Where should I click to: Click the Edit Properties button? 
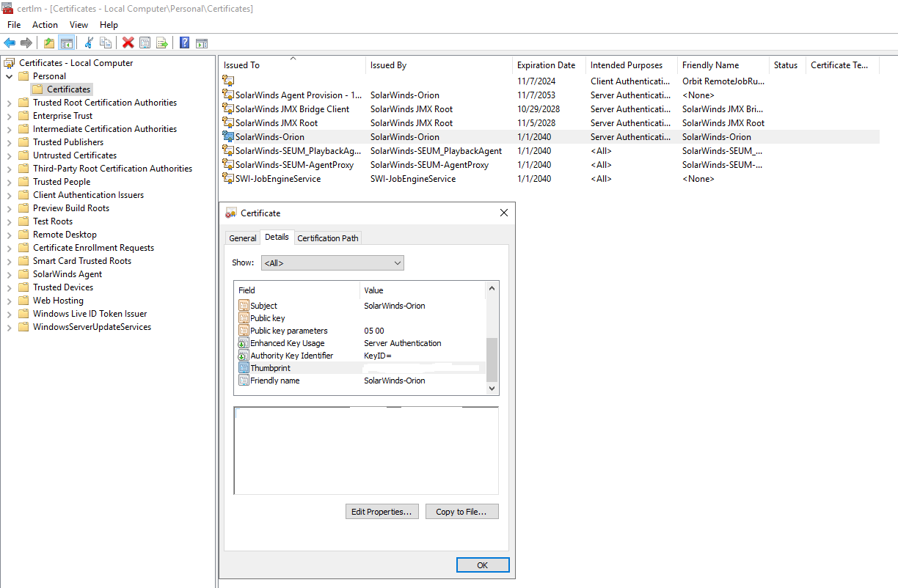(x=382, y=511)
